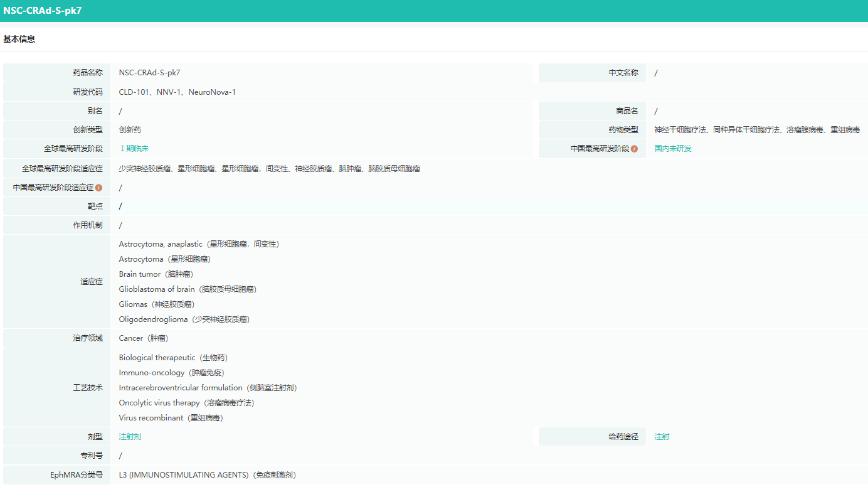
Task: Click the 药品名称 value NSC-CRAd-S-pk7
Action: coord(149,73)
